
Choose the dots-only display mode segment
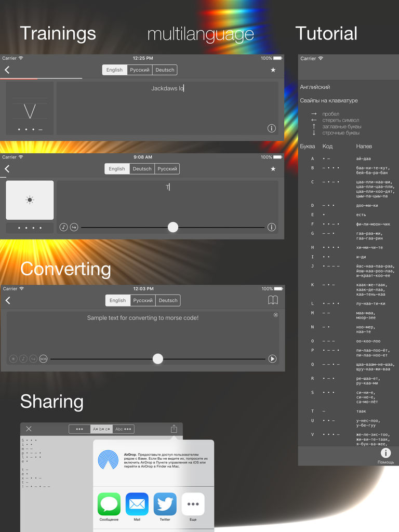tap(79, 429)
